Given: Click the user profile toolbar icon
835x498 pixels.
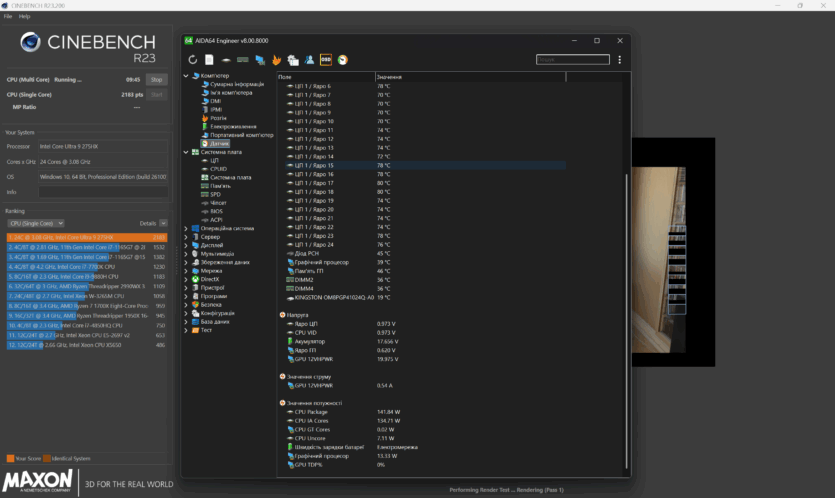Looking at the screenshot, I should coord(309,60).
